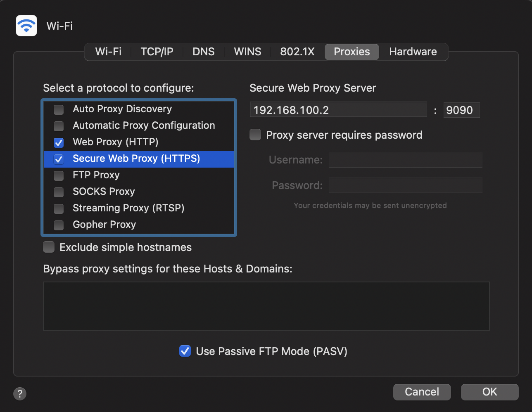Click the help question mark button
The width and height of the screenshot is (532, 412).
click(20, 393)
